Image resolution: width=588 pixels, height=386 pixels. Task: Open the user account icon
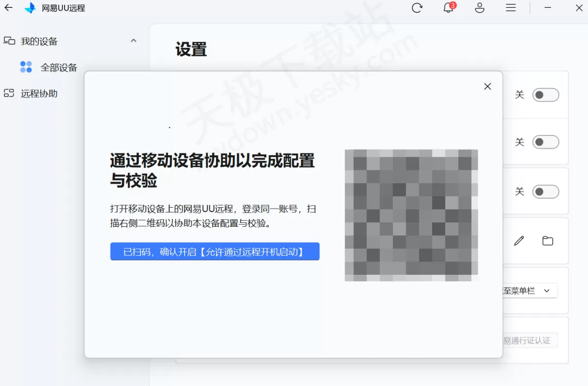click(480, 8)
